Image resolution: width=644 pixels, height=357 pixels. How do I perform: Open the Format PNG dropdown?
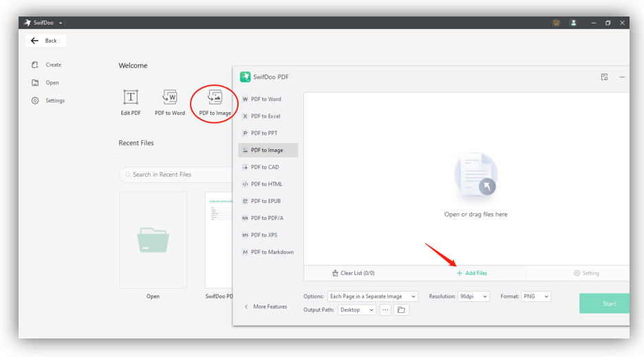tap(535, 296)
